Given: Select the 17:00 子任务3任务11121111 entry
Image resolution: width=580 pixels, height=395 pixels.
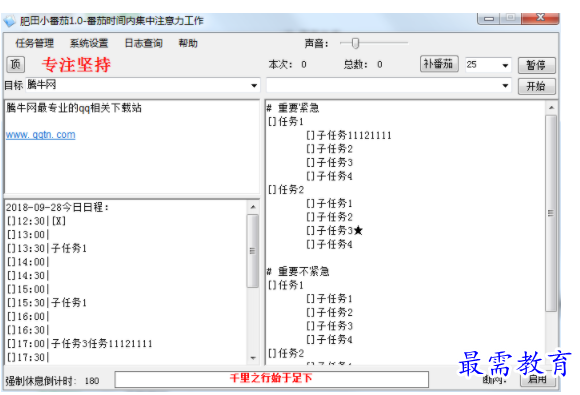Looking at the screenshot, I should tap(80, 344).
